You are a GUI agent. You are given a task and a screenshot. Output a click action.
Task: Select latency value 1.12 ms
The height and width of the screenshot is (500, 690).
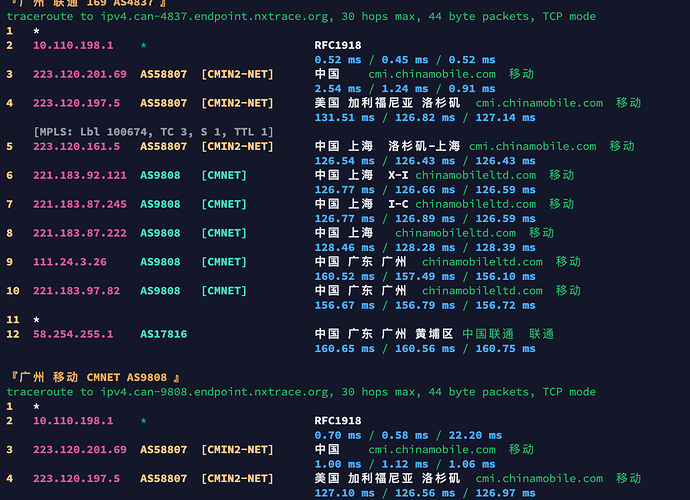click(x=405, y=464)
